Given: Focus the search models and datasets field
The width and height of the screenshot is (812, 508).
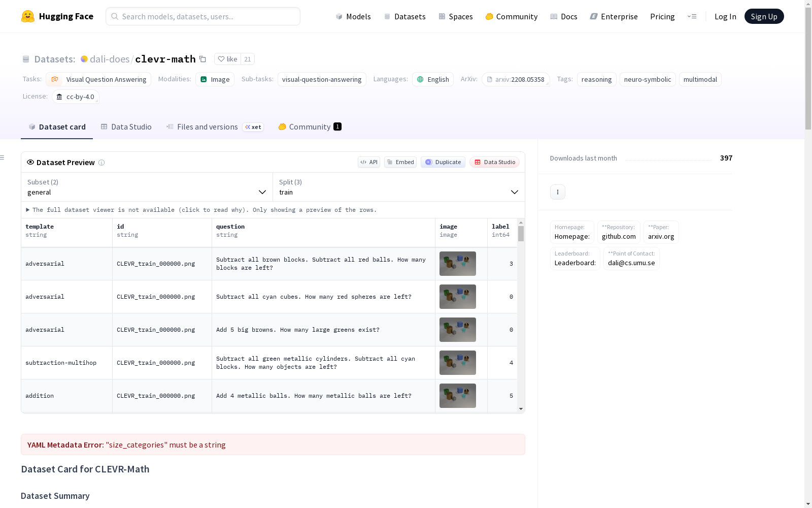Looking at the screenshot, I should tap(203, 16).
